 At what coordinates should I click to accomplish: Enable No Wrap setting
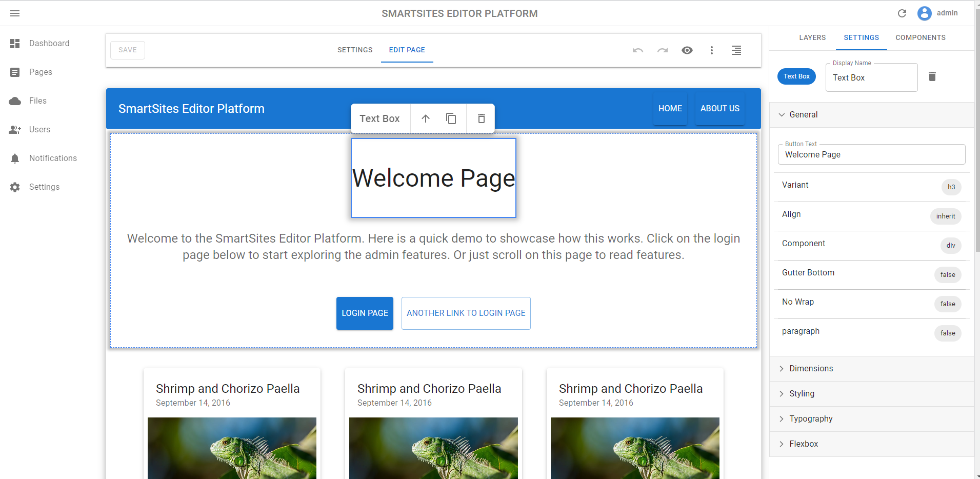[x=947, y=304]
